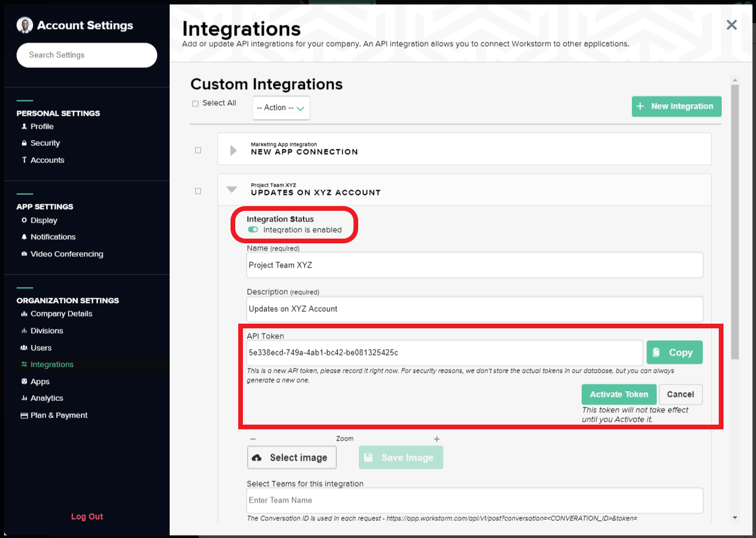Click the user avatar beside Account Settings
Viewport: 756px width, 538px height.
point(25,25)
